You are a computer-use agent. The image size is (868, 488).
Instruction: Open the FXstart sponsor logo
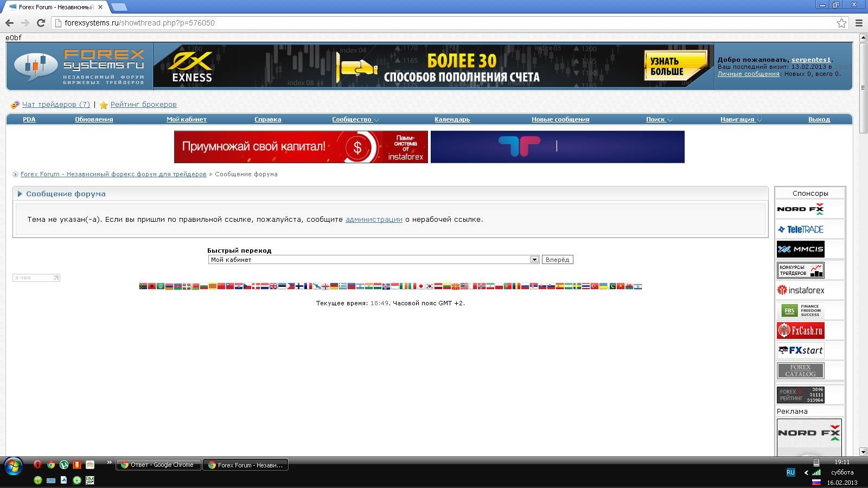[x=800, y=350]
